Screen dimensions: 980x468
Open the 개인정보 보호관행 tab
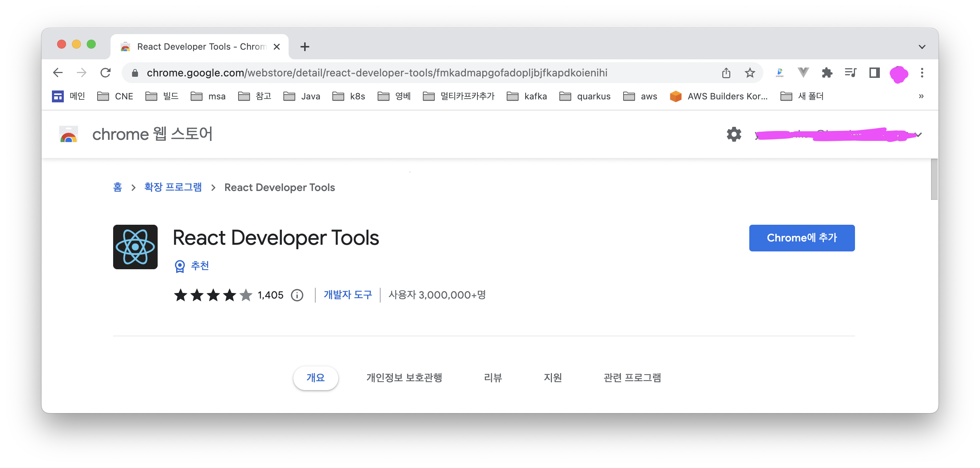point(404,378)
